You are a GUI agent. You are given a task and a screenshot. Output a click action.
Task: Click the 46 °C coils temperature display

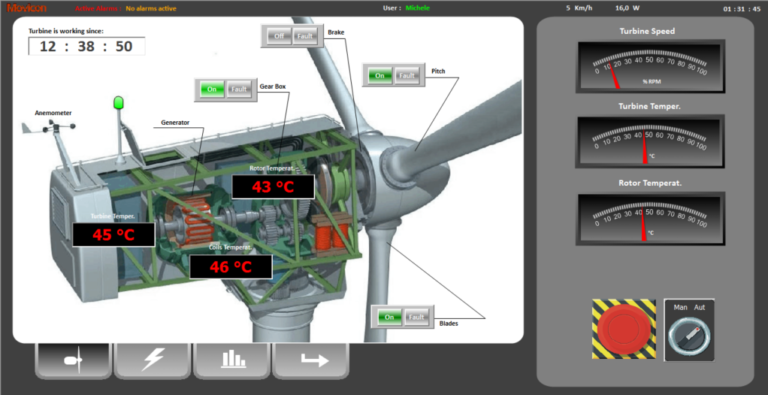click(231, 267)
